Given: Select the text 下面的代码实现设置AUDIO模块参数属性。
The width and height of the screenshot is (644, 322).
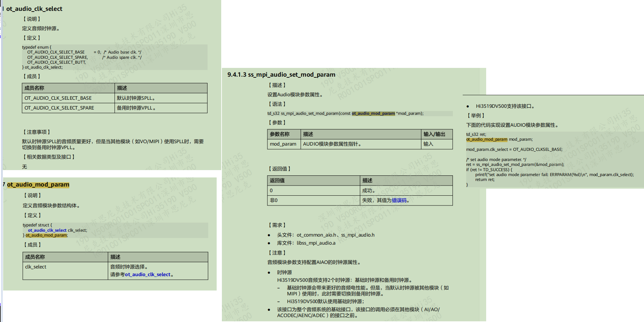Looking at the screenshot, I should pyautogui.click(x=513, y=125).
